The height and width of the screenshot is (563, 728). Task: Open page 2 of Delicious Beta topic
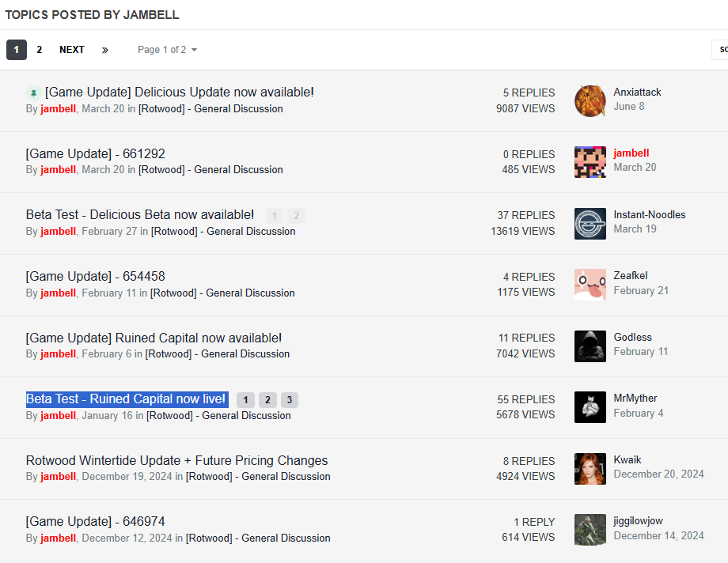[x=296, y=216]
